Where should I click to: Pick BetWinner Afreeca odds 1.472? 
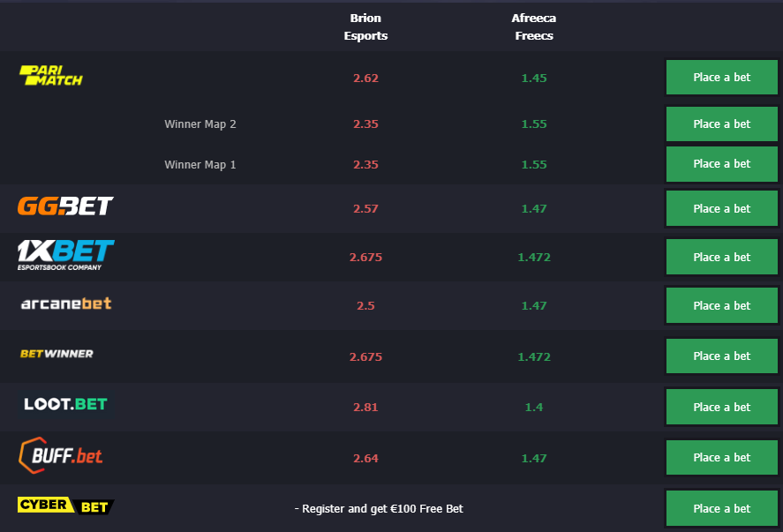click(534, 356)
